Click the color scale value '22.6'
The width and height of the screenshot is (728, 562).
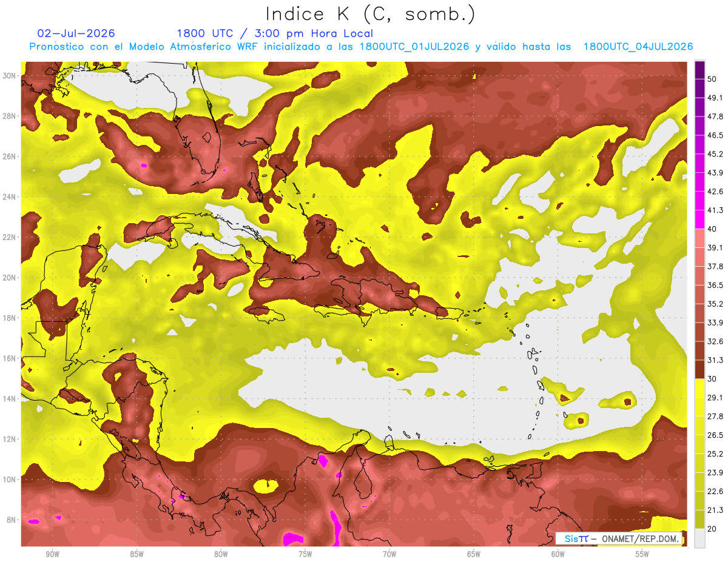click(715, 491)
